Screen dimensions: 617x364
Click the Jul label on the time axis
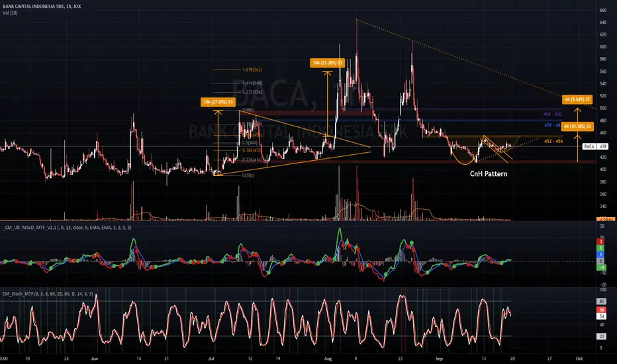coord(211,359)
